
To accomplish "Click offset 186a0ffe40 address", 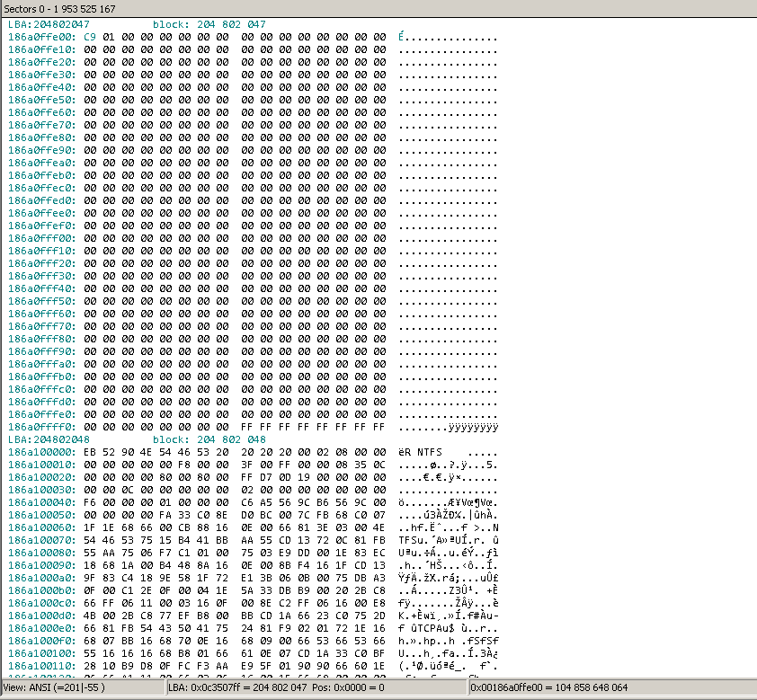I will 42,87.
